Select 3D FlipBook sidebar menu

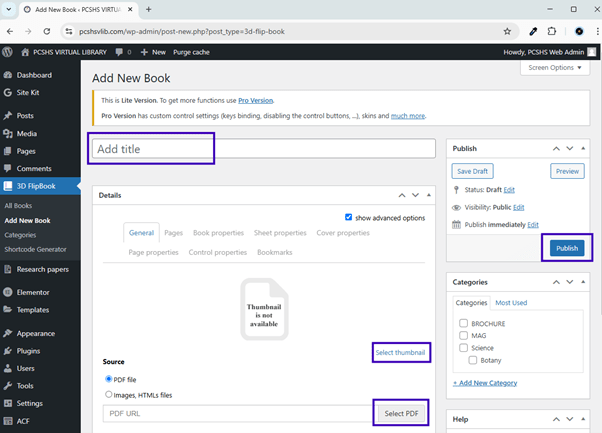40,186
